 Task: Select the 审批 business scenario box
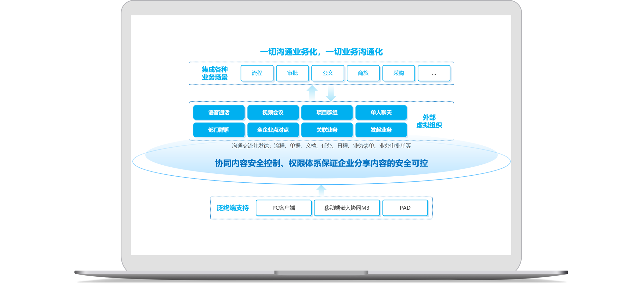[x=292, y=73]
